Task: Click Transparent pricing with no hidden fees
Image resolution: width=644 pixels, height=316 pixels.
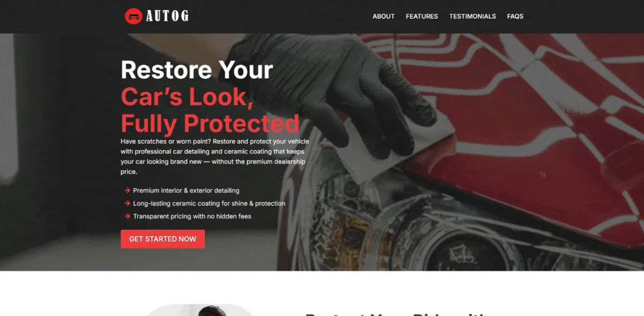Action: pyautogui.click(x=192, y=216)
